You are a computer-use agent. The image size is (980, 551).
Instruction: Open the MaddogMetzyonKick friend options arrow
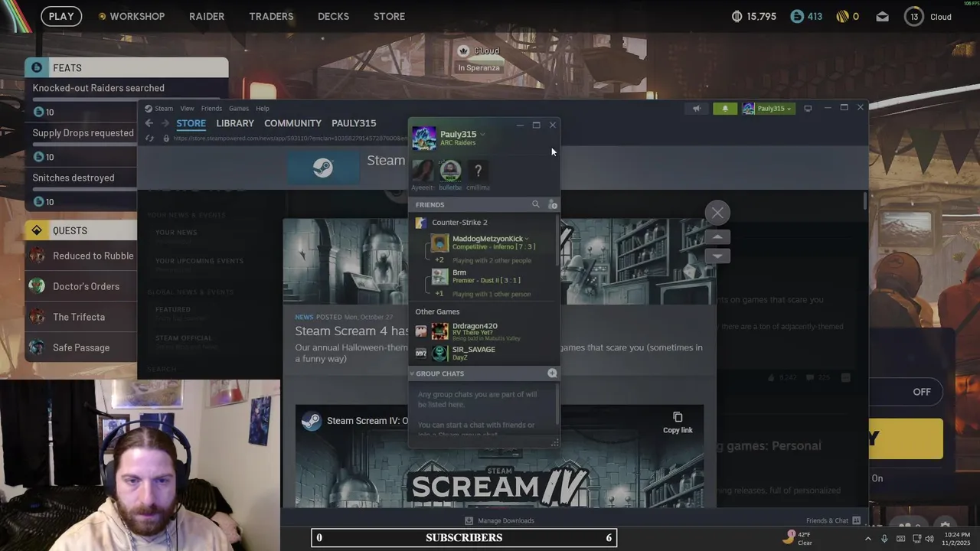tap(527, 239)
